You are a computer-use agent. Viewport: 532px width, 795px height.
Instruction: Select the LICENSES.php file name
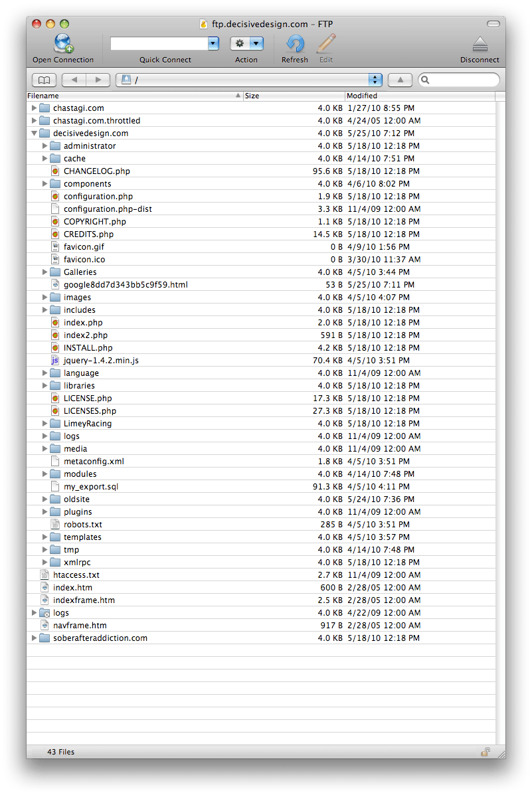90,411
